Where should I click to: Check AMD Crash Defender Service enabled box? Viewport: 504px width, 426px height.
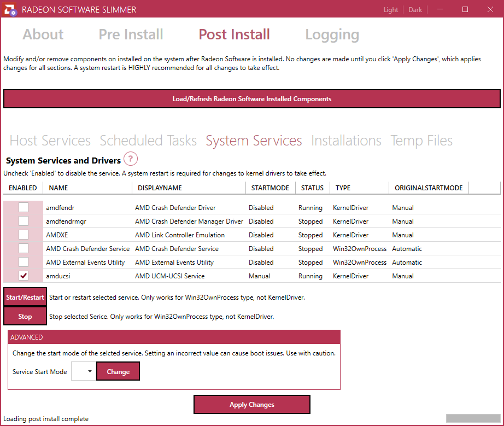tap(24, 248)
